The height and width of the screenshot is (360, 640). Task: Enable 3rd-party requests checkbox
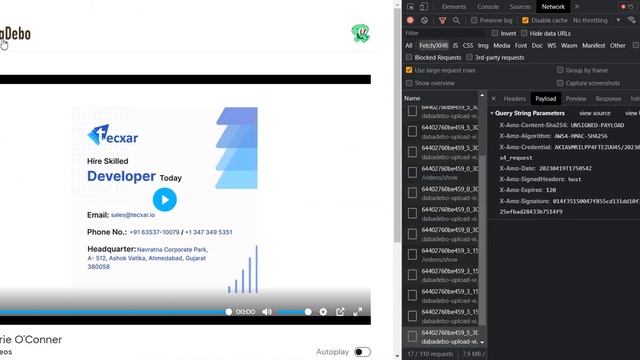click(x=469, y=57)
